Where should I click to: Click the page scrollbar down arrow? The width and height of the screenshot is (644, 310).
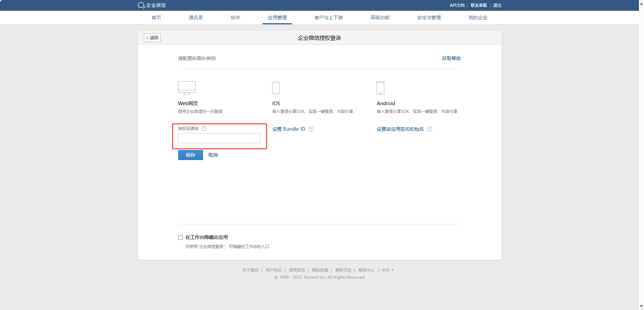click(641, 306)
